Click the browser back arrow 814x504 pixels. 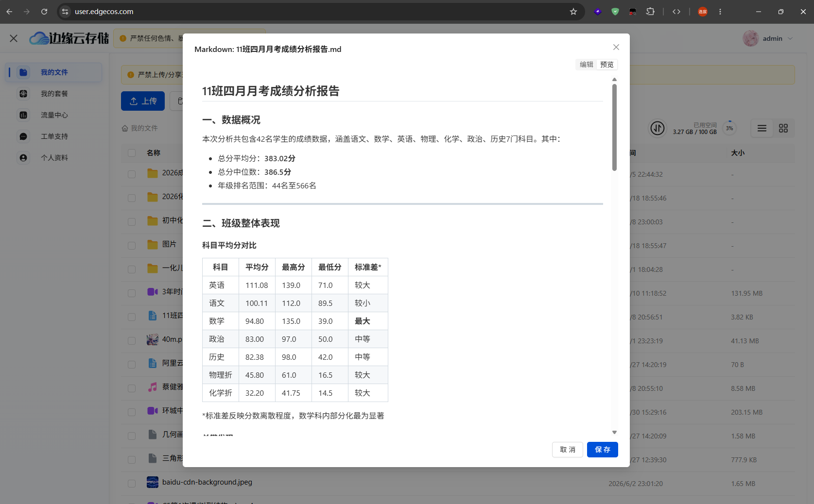coord(9,12)
